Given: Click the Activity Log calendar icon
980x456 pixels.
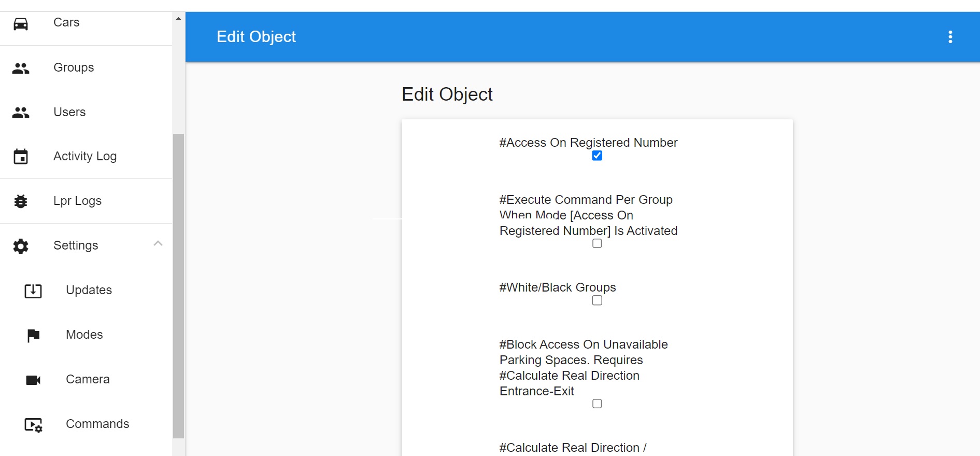Looking at the screenshot, I should [21, 157].
